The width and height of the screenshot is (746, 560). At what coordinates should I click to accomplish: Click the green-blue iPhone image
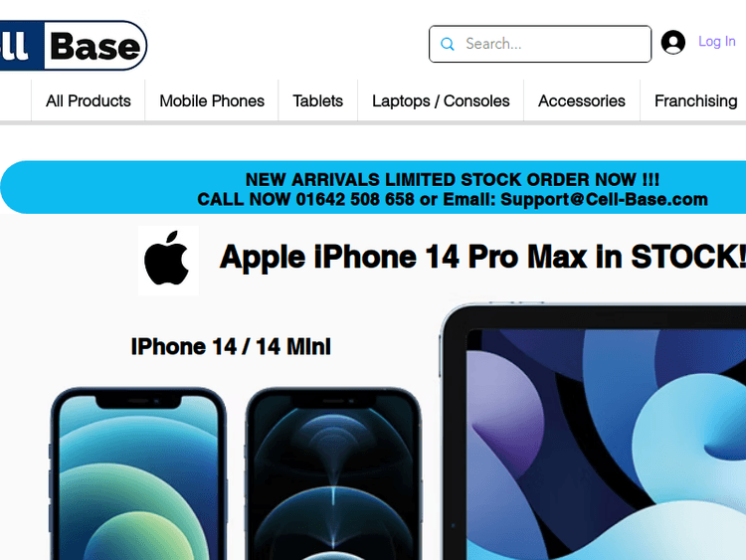138,473
